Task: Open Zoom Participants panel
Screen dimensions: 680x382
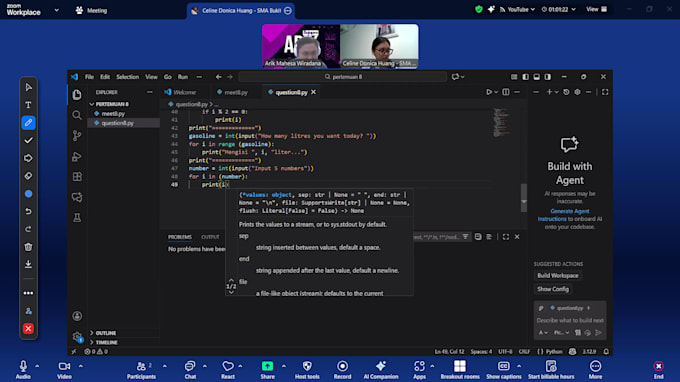Action: tap(141, 370)
